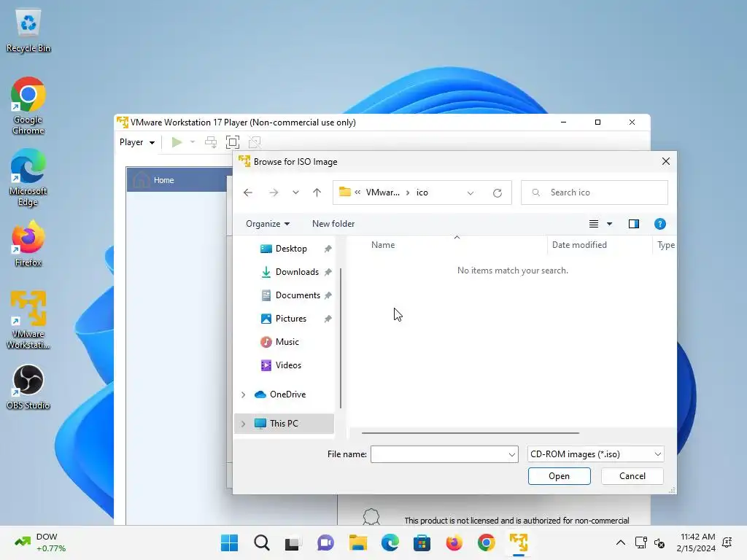Image resolution: width=747 pixels, height=560 pixels.
Task: Select Music in navigation pane
Action: 285,342
